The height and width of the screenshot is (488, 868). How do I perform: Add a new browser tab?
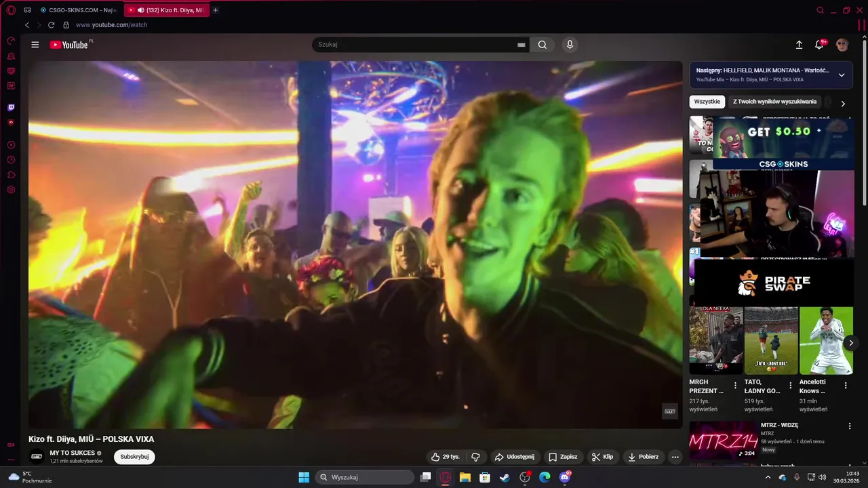tap(216, 10)
